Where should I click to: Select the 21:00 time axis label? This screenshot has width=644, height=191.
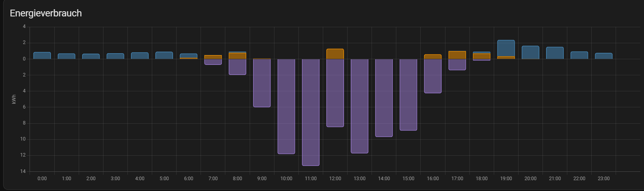pos(555,179)
